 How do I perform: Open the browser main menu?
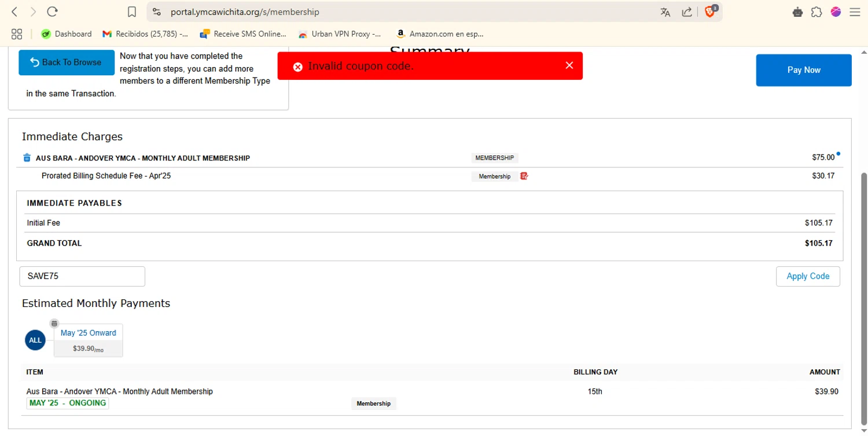click(x=855, y=12)
